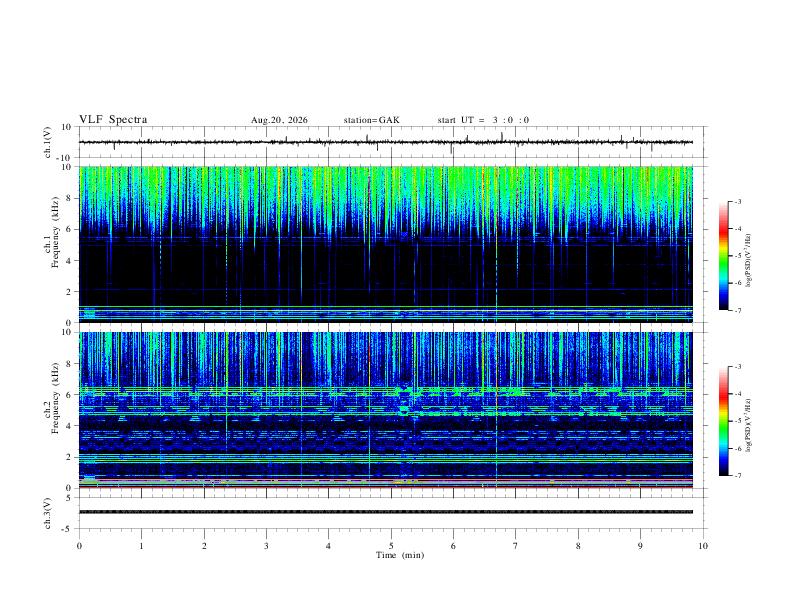Click the ch.1(V) axis label
Screen dimensions: 792x612
tap(47, 142)
